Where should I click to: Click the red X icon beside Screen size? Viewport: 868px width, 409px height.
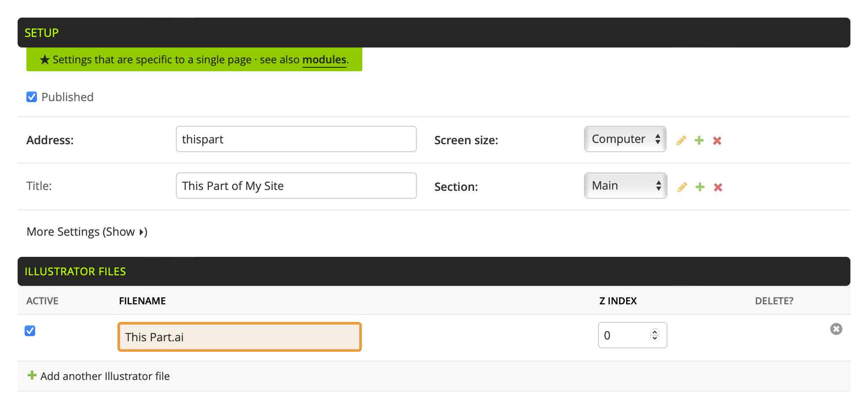pyautogui.click(x=717, y=141)
